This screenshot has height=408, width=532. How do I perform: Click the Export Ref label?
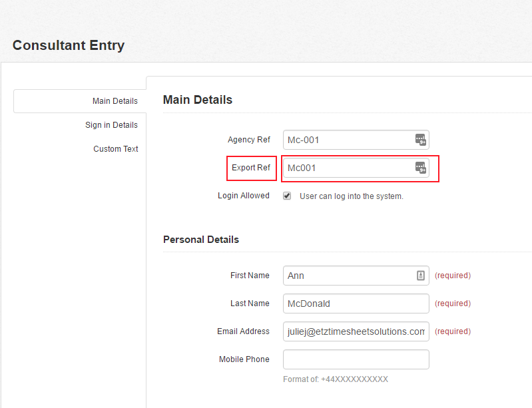click(x=251, y=168)
